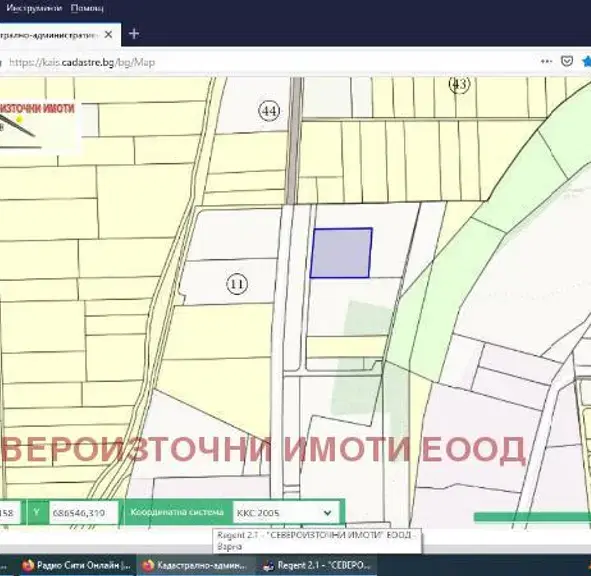Bookmark this page star icon
The height and width of the screenshot is (576, 591).
pos(586,61)
